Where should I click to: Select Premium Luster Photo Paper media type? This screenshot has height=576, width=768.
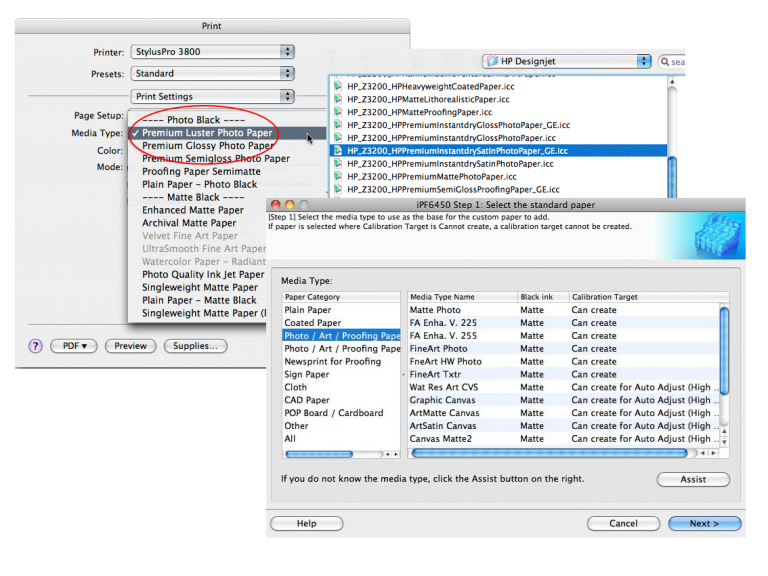click(x=228, y=133)
